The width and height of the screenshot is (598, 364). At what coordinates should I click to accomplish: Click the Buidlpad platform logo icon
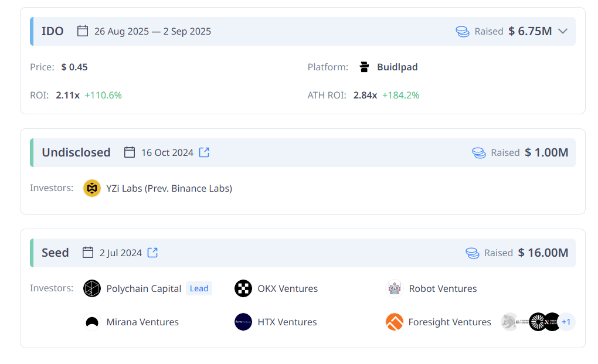click(364, 67)
